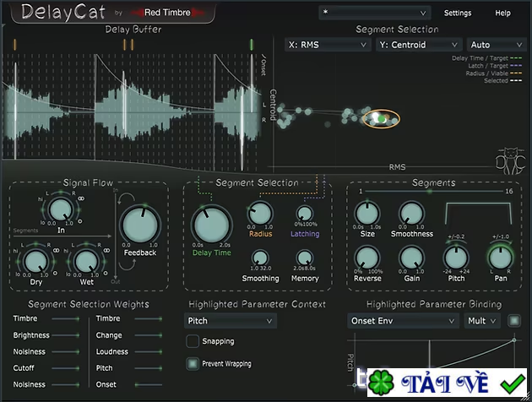Click the Red Timbre brand link

coord(166,13)
